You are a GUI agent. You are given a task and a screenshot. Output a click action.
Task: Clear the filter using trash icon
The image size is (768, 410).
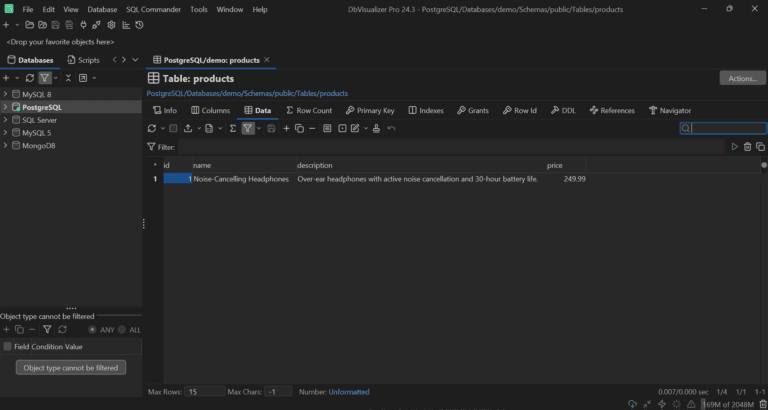(x=747, y=146)
